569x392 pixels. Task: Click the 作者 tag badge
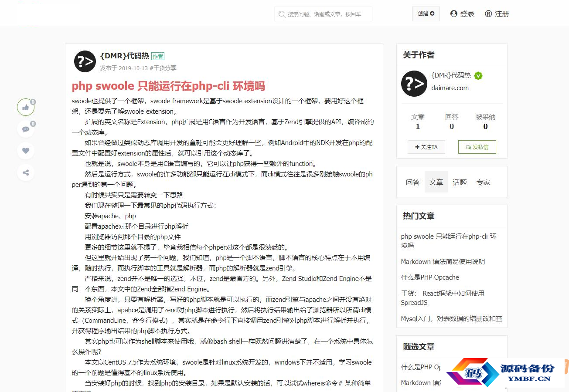pyautogui.click(x=158, y=56)
